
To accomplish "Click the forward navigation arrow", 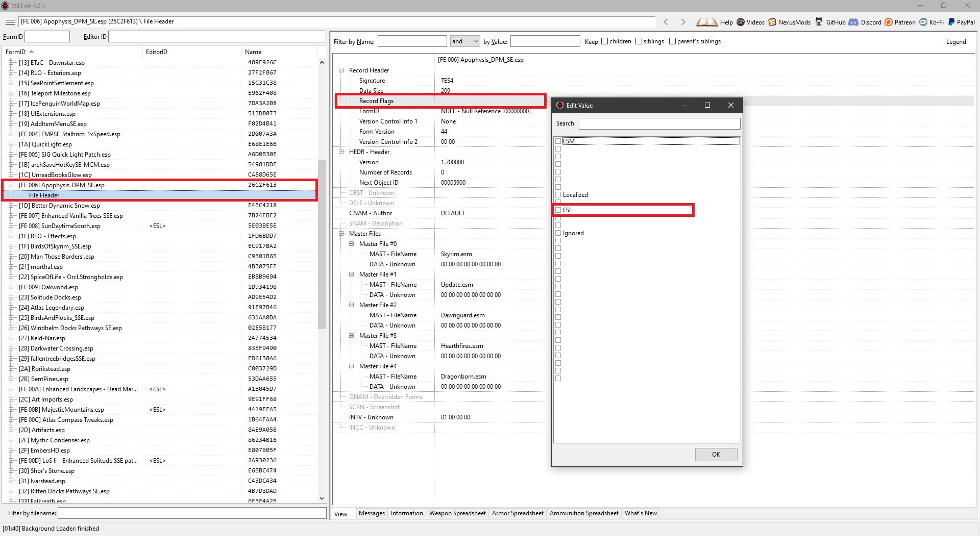I will click(683, 22).
